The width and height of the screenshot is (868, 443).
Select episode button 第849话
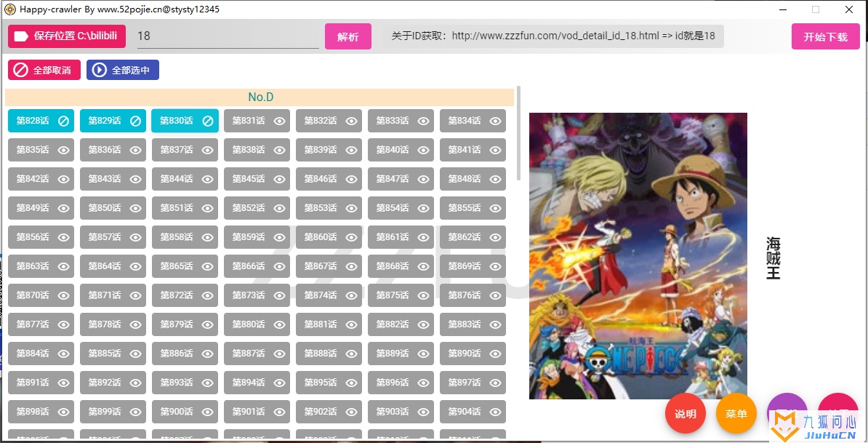(x=41, y=208)
